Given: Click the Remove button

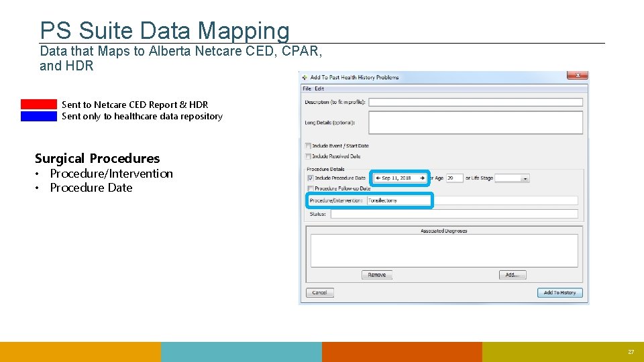Looking at the screenshot, I should coord(376,275).
